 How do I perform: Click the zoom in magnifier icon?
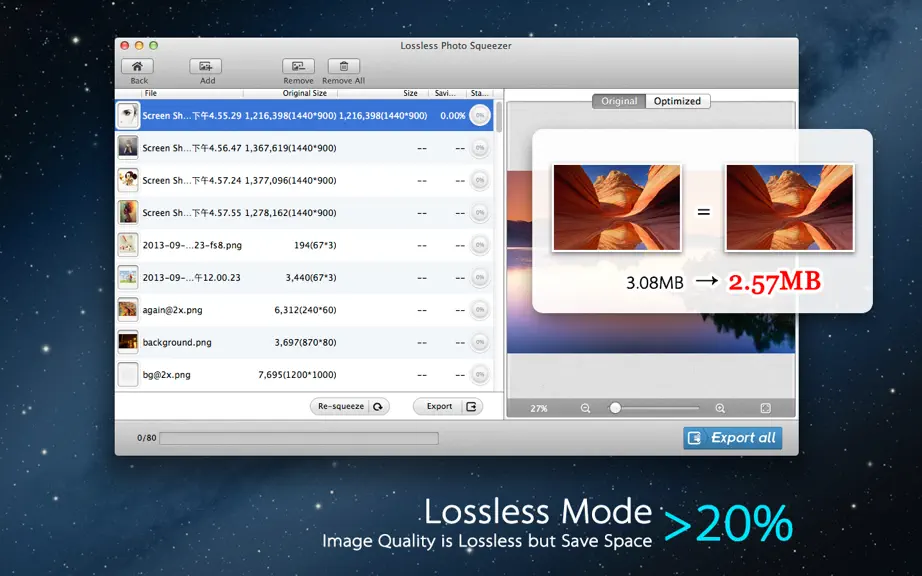tap(720, 408)
